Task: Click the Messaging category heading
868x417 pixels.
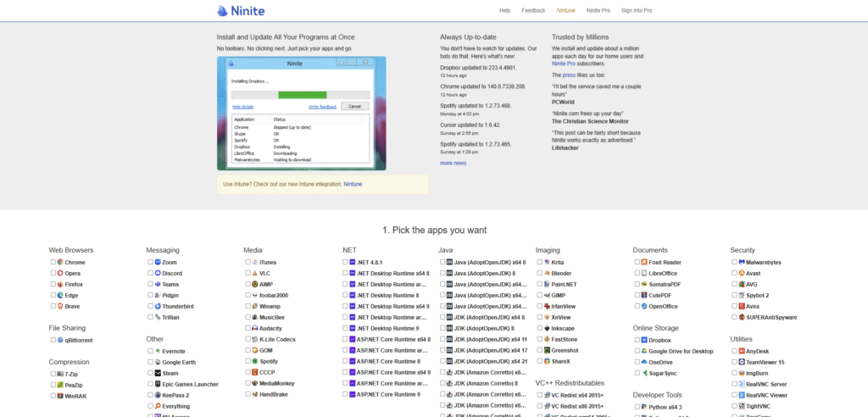Action: [x=163, y=250]
